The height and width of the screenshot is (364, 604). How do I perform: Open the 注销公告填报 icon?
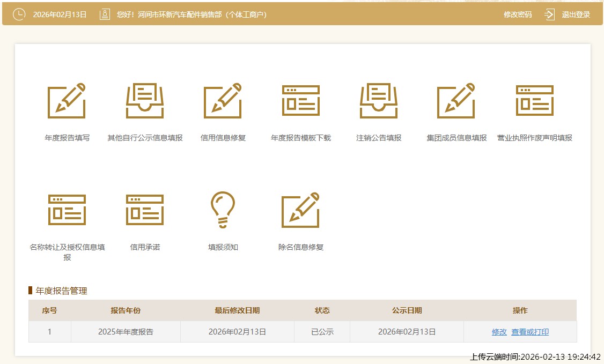pyautogui.click(x=379, y=101)
